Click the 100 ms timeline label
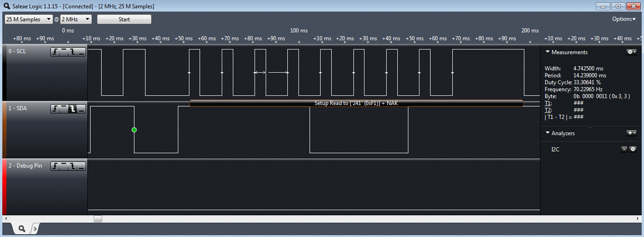Viewport: 644px width, 237px height. point(299,31)
